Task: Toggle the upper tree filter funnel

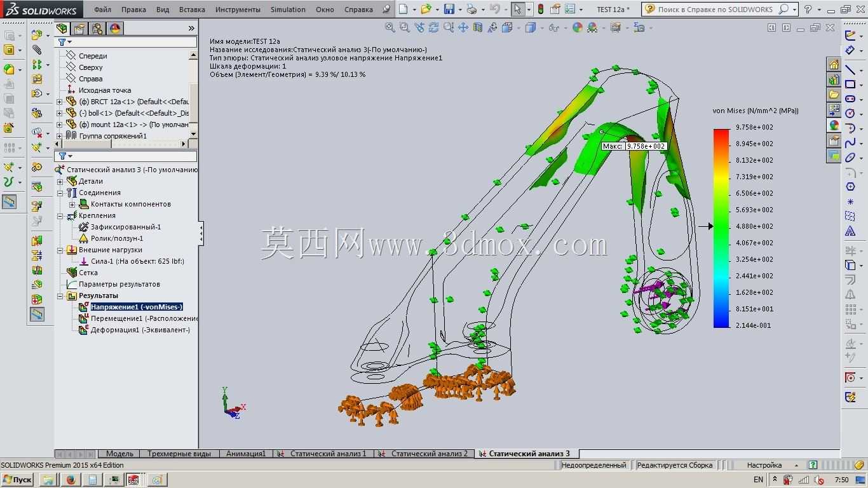Action: tap(62, 43)
